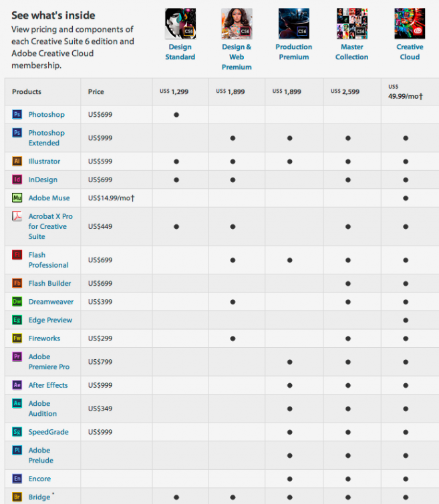Image resolution: width=439 pixels, height=504 pixels.
Task: Open the After Effects product link
Action: click(x=48, y=385)
